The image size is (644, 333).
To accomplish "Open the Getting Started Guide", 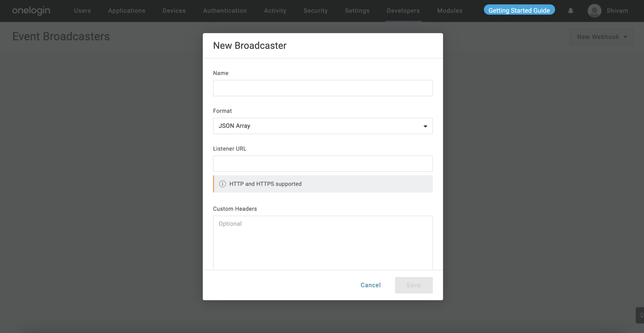I will point(519,10).
